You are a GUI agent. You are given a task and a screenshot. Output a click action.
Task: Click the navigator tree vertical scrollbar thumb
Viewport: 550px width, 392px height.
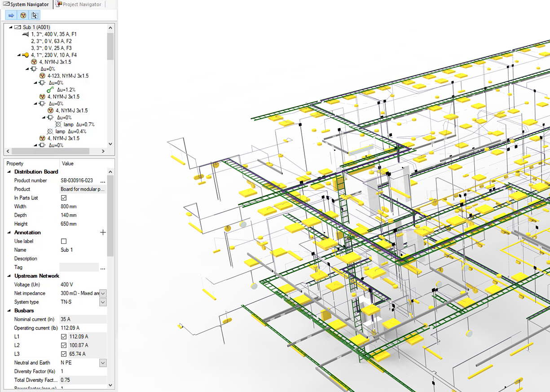click(110, 46)
